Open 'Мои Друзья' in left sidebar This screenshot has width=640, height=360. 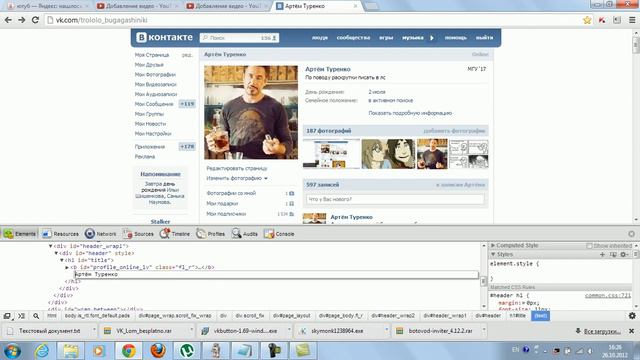click(x=149, y=65)
